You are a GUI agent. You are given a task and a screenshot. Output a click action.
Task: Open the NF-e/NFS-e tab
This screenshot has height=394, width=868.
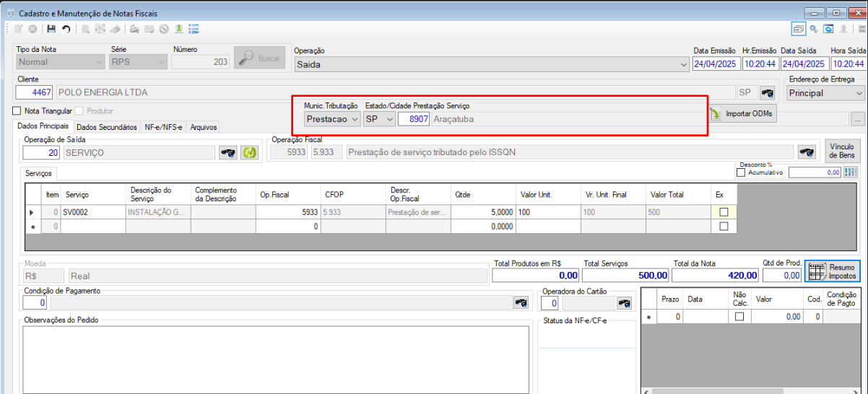(x=163, y=127)
